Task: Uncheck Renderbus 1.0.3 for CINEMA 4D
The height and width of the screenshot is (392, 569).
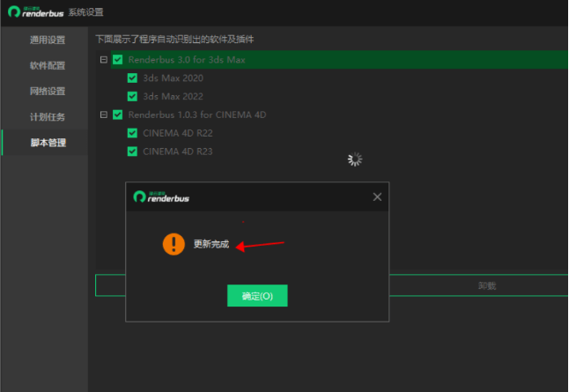Action: point(117,115)
